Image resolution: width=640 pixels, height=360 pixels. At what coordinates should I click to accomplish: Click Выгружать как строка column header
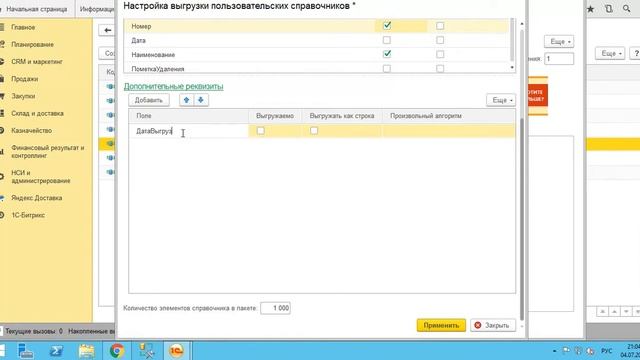(x=342, y=116)
